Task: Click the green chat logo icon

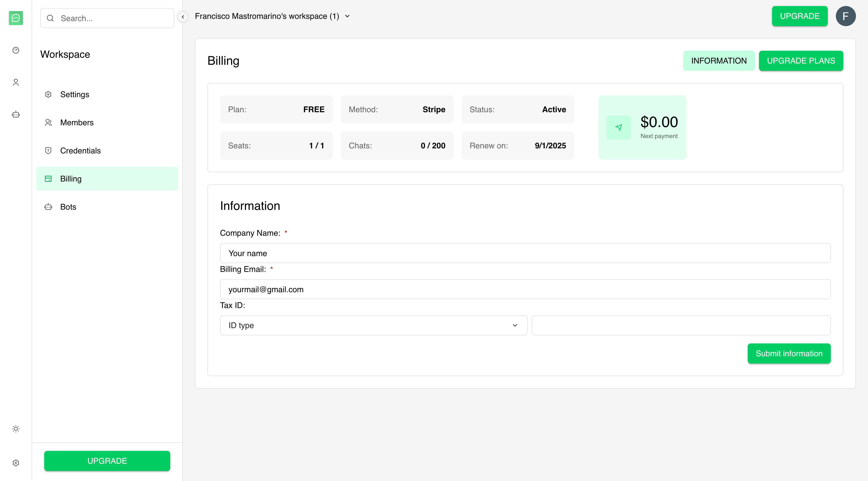Action: 16,18
